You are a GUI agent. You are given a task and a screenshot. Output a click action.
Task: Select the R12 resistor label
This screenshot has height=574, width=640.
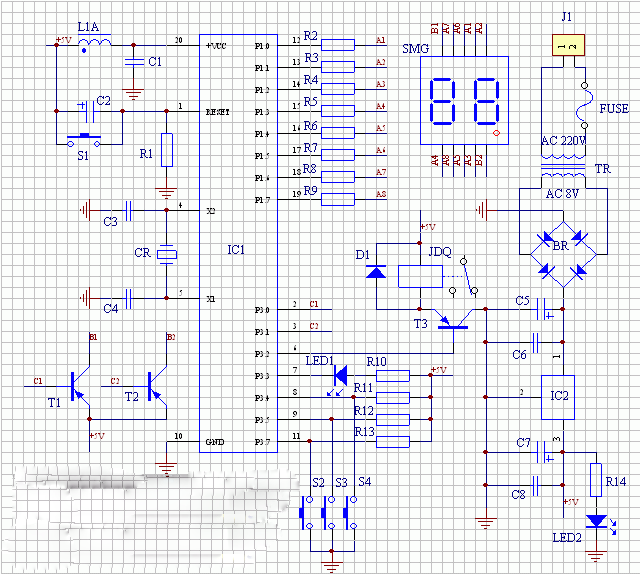point(364,410)
